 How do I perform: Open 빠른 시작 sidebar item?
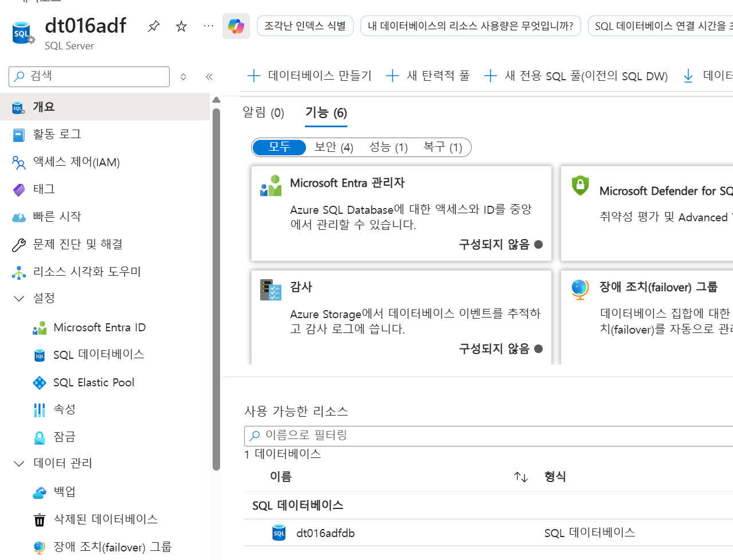[x=105, y=217]
